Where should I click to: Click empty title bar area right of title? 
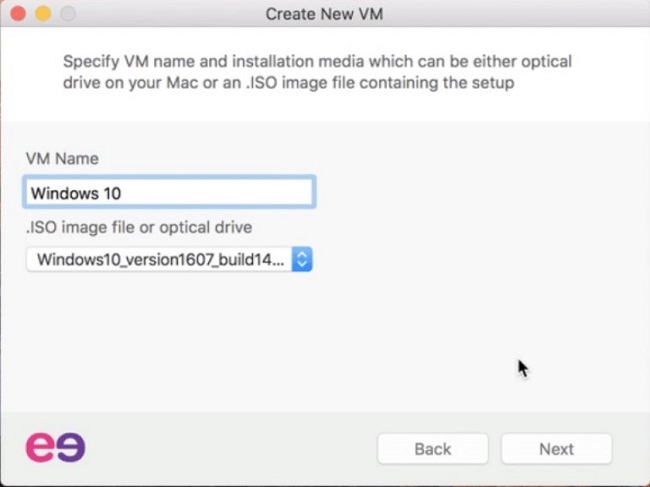[520, 14]
